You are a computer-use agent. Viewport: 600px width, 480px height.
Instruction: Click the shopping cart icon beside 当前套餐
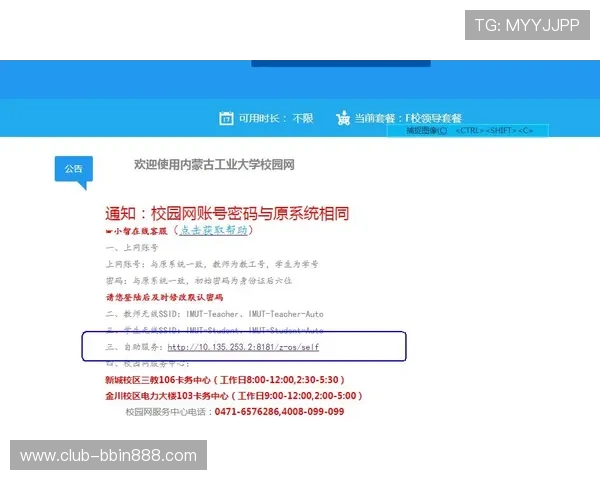coord(343,118)
